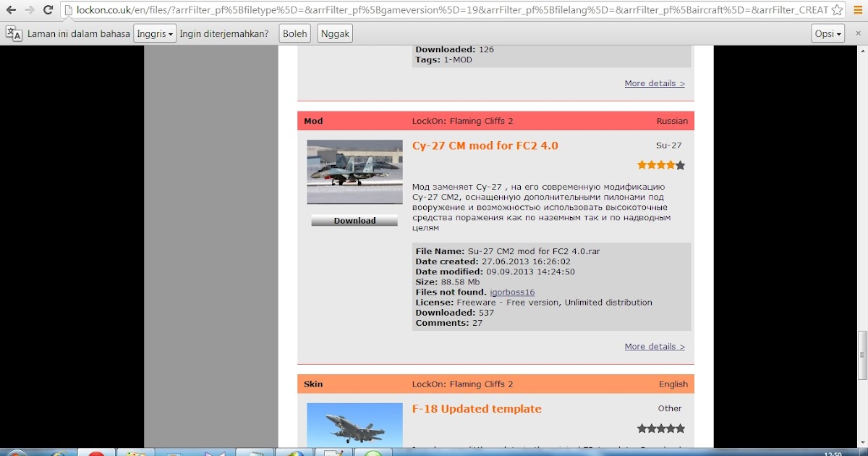868x456 pixels.
Task: Open the Opsi dropdown in the translate bar
Action: (828, 33)
